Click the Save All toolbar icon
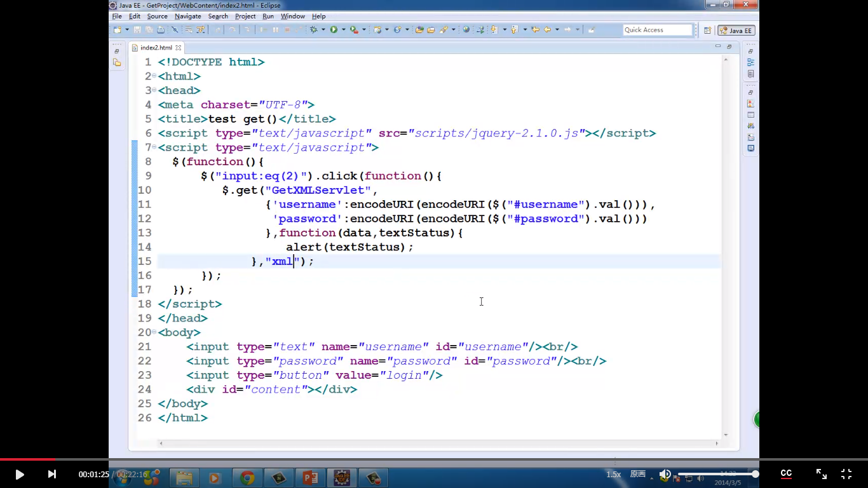This screenshot has width=868, height=488. point(149,29)
